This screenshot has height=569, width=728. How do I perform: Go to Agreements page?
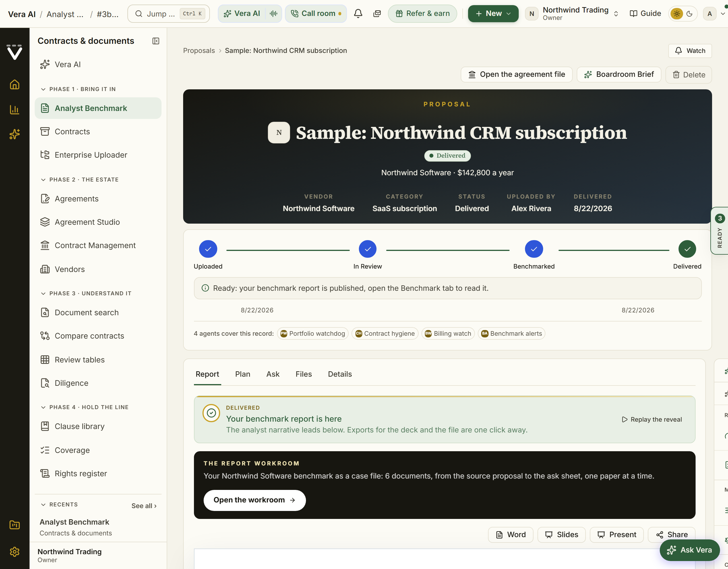(x=98, y=199)
